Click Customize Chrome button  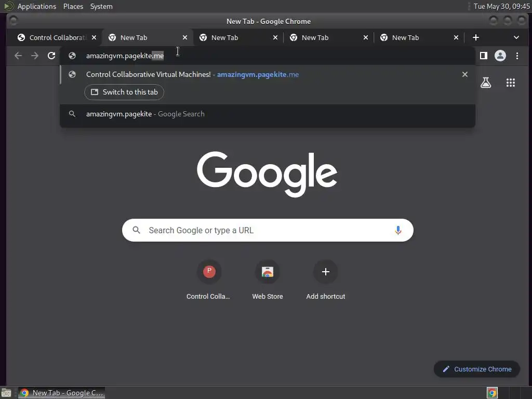(x=477, y=369)
